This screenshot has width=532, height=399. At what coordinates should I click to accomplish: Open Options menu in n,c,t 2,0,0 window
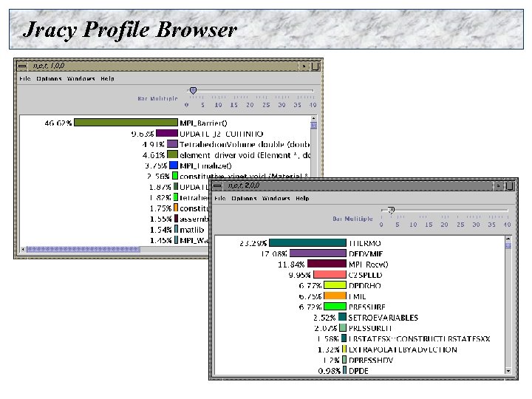tap(244, 199)
